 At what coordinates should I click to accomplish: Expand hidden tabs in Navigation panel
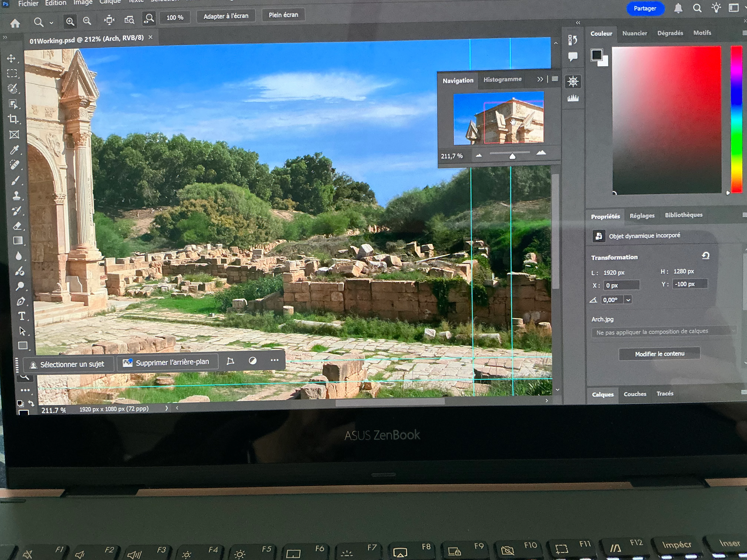(x=540, y=79)
